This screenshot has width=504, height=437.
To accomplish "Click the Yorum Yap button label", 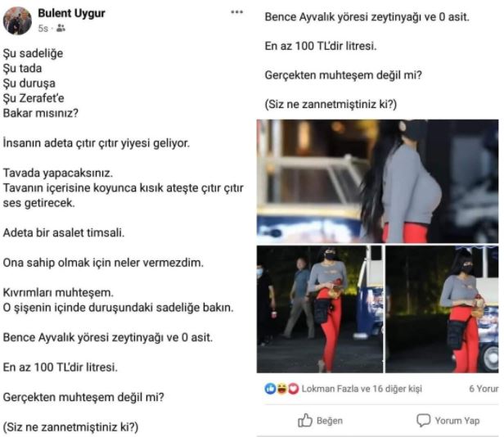I will tap(457, 421).
